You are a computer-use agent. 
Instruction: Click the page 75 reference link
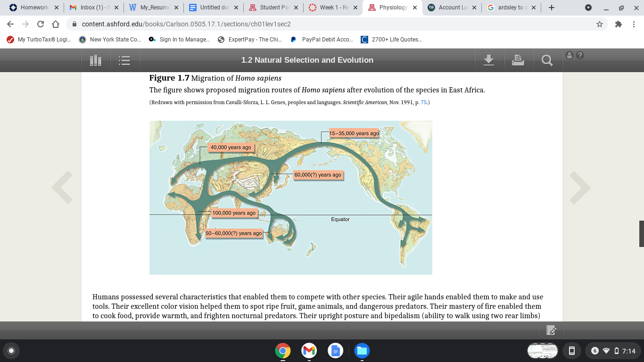(x=423, y=102)
